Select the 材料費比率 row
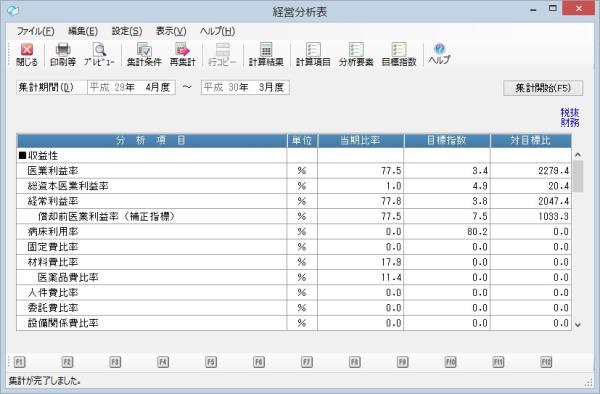Image resolution: width=600 pixels, height=394 pixels. tap(294, 262)
